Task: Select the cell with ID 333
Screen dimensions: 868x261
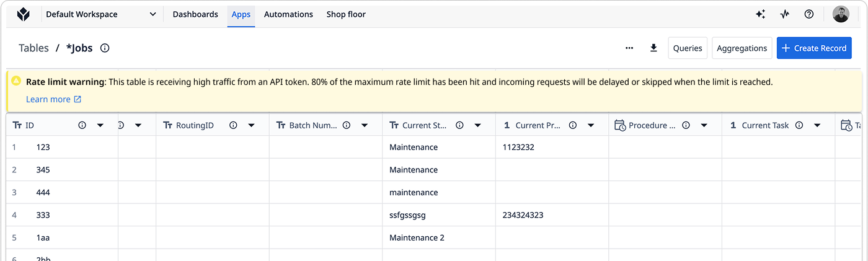Action: (62, 215)
